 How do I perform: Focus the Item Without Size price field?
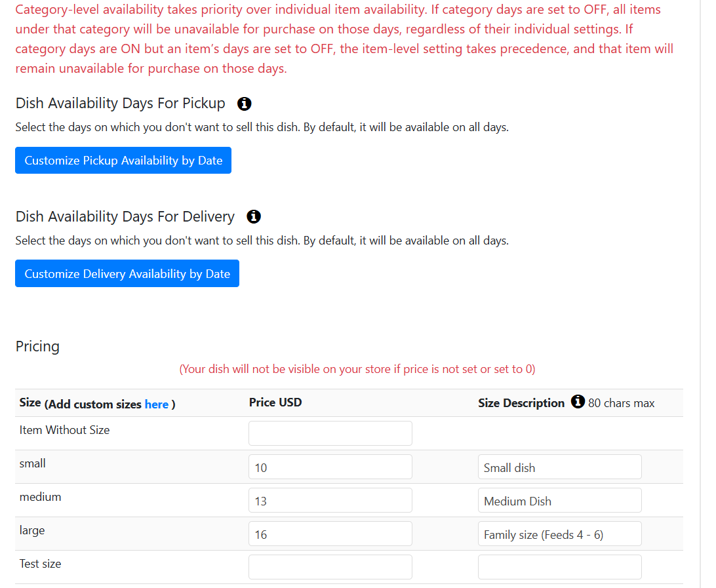pos(330,433)
